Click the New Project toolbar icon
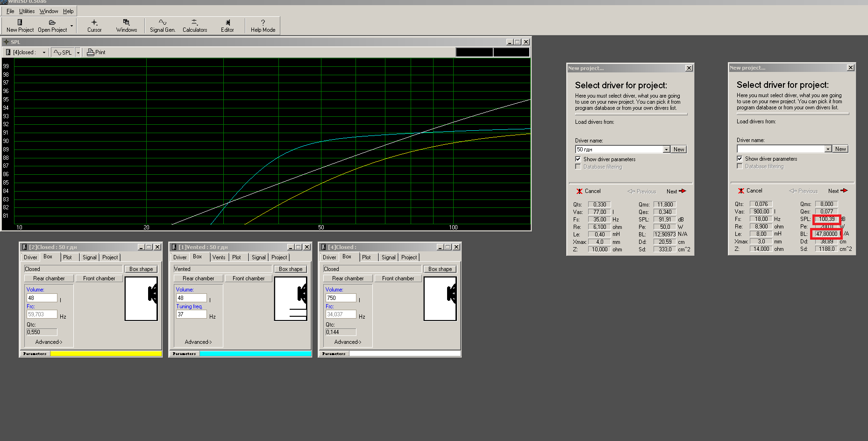Screen dimensions: 868x441 [x=20, y=22]
